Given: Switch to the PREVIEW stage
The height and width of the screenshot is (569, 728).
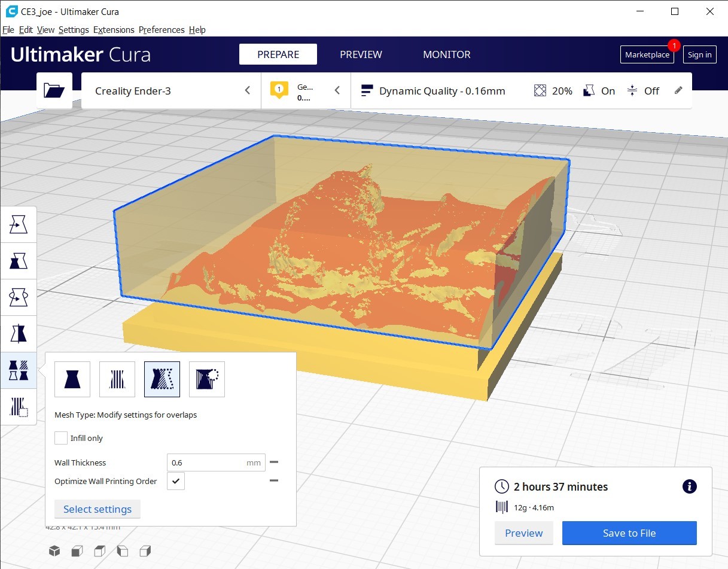Looking at the screenshot, I should (x=361, y=54).
